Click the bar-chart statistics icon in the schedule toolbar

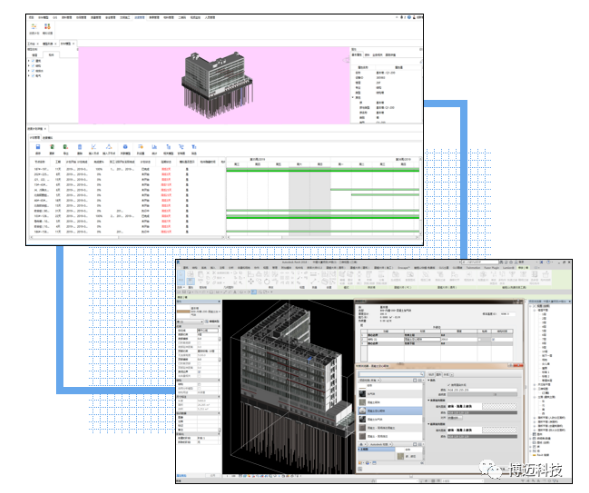click(x=154, y=147)
